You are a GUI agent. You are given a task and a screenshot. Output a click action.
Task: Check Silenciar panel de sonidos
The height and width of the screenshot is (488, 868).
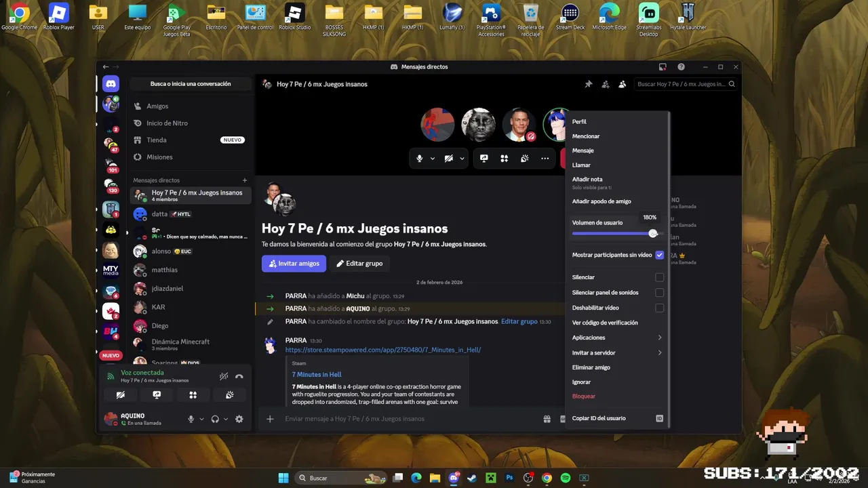point(659,293)
